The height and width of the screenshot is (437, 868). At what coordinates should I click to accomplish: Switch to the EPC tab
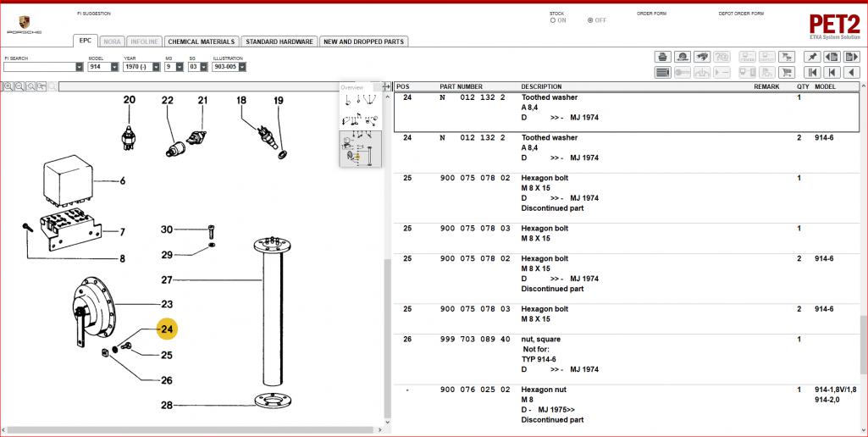click(86, 41)
